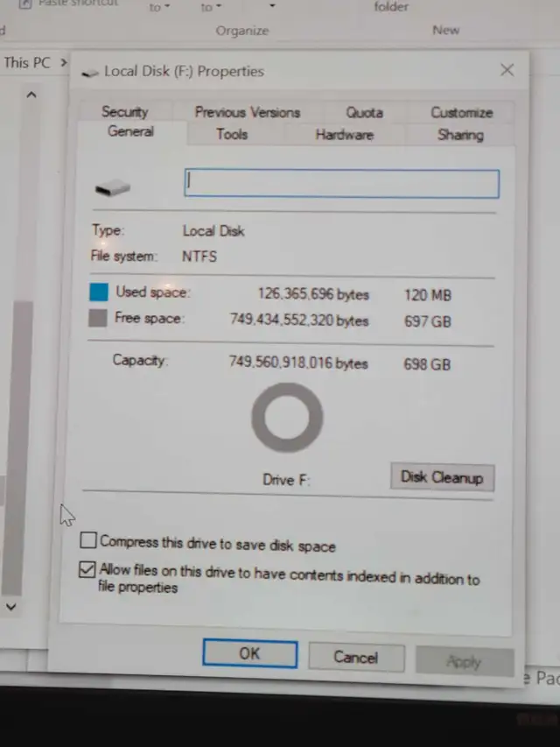
Task: Confirm with the OK button
Action: coord(250,653)
